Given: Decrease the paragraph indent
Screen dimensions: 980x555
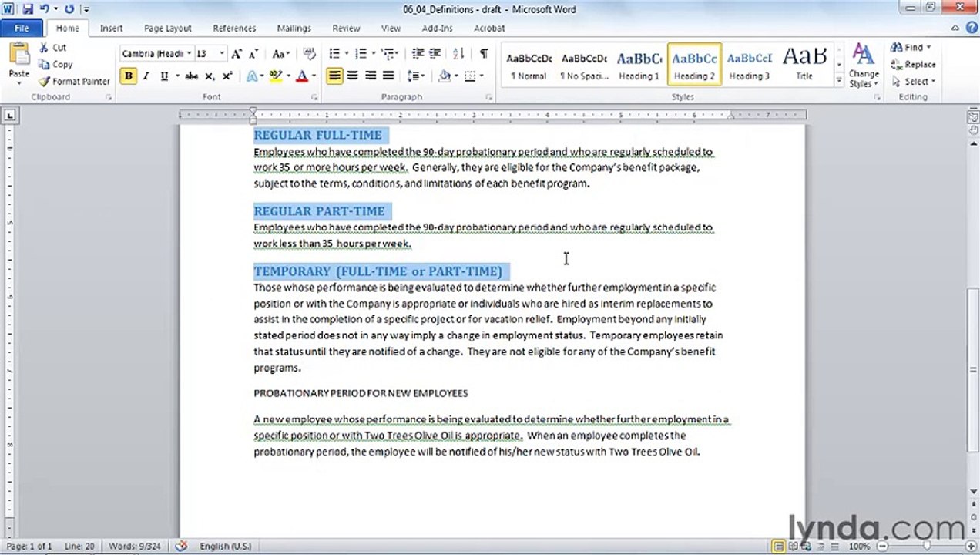Looking at the screenshot, I should click(x=418, y=54).
